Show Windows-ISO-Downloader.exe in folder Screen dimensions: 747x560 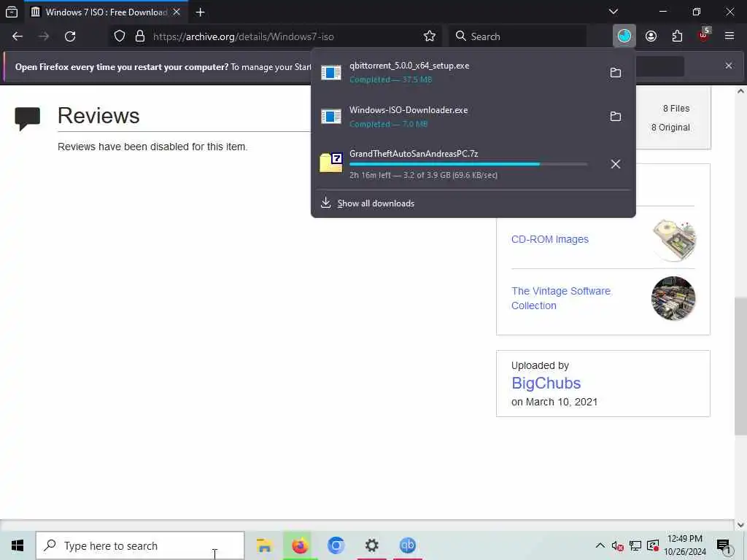(x=616, y=117)
